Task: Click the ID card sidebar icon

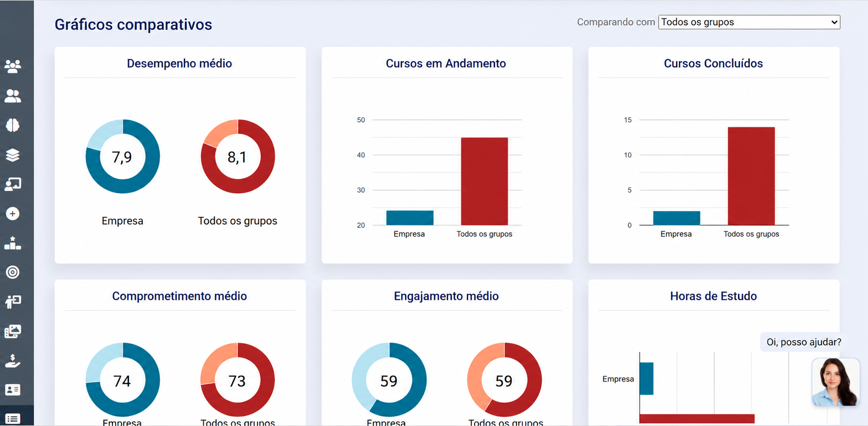Action: 13,390
